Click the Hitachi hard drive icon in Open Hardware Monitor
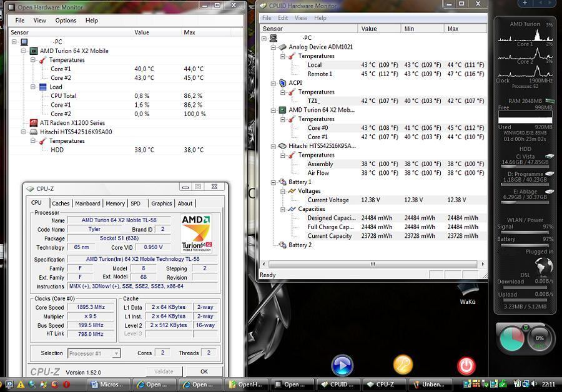Screen dimensions: 562x392 33,132
